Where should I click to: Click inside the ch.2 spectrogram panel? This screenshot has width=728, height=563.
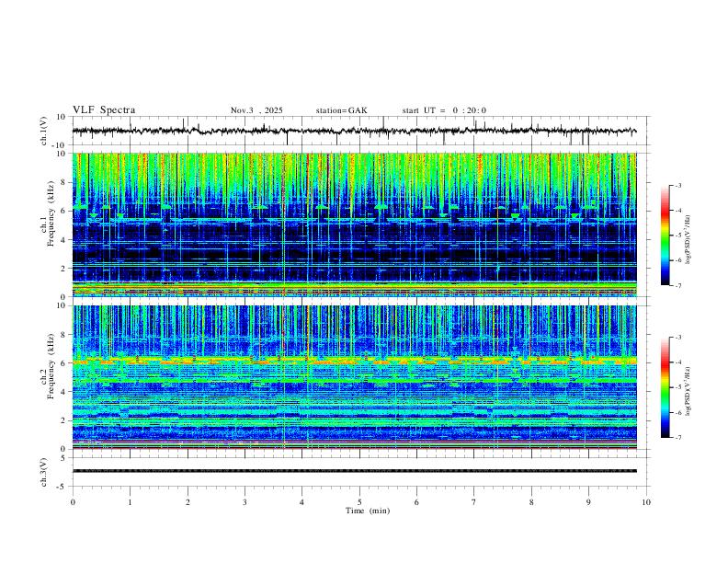(354, 377)
